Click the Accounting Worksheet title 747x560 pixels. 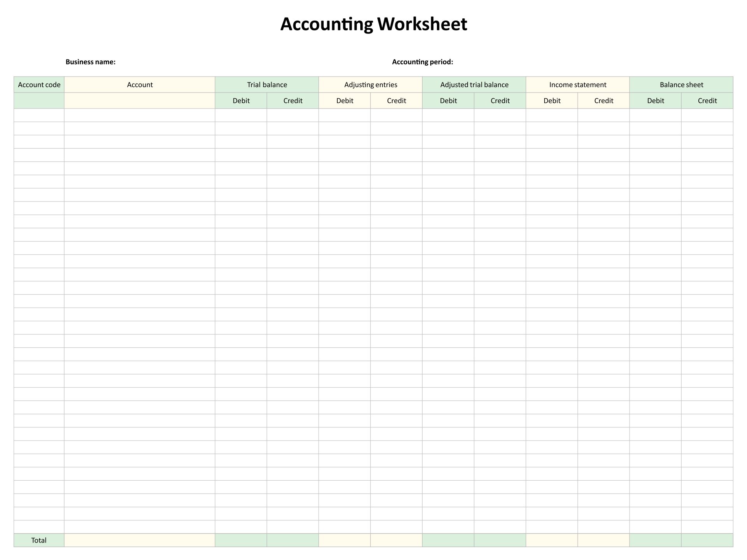(x=373, y=24)
